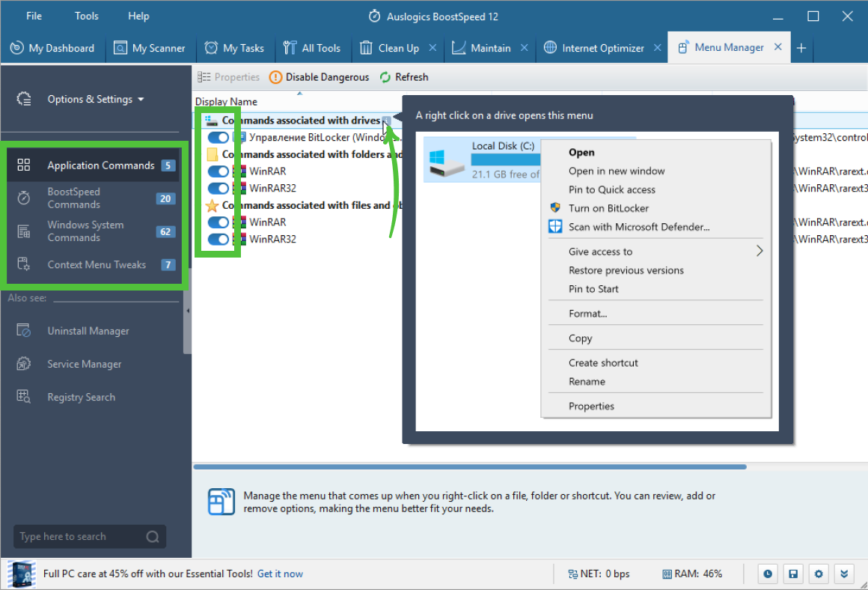Click the 'RAM: 46%' indicator
Screen dimensions: 868x590
click(692, 574)
